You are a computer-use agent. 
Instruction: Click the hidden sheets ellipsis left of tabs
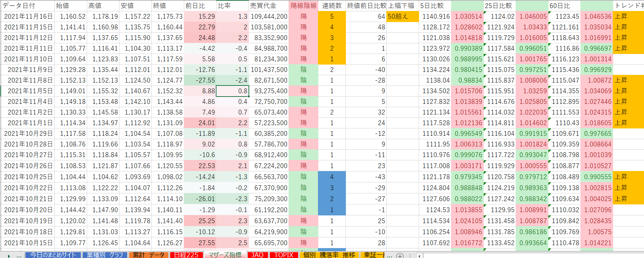coord(19,255)
